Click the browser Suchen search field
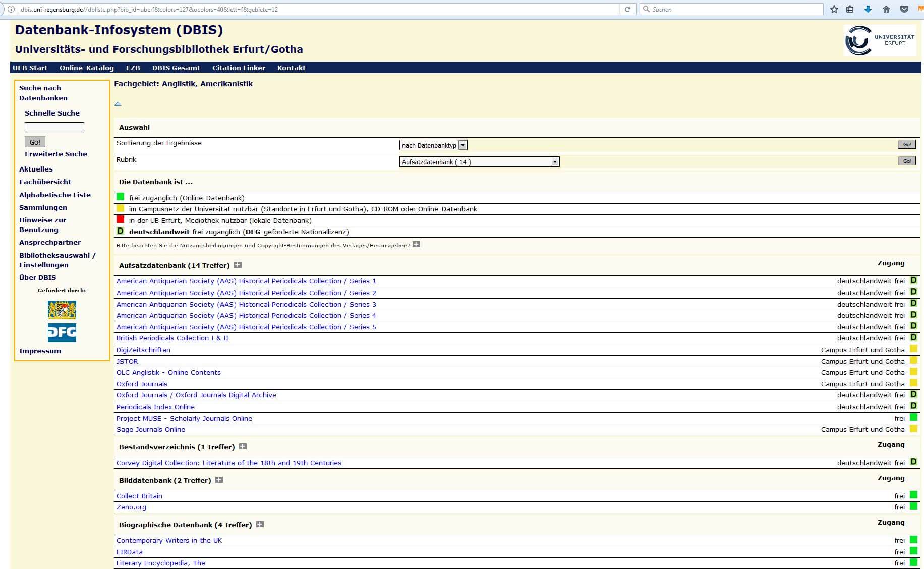Viewport: 924px width, 569px height. [x=731, y=9]
